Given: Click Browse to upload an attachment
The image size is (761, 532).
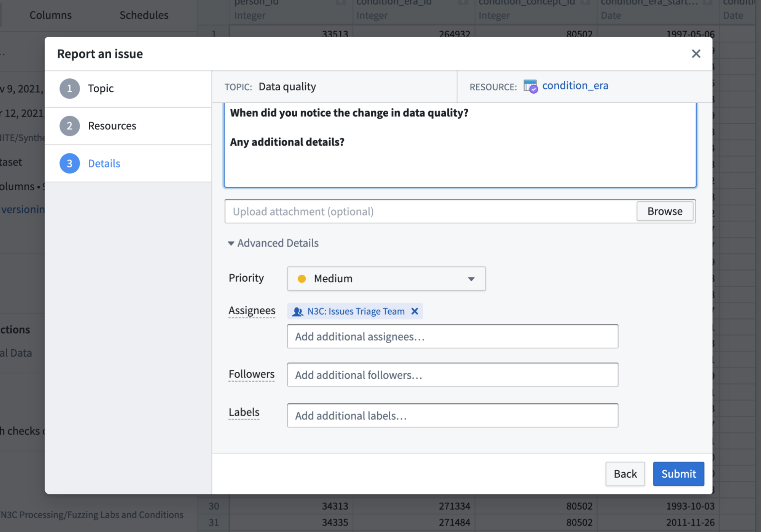Looking at the screenshot, I should coord(664,211).
